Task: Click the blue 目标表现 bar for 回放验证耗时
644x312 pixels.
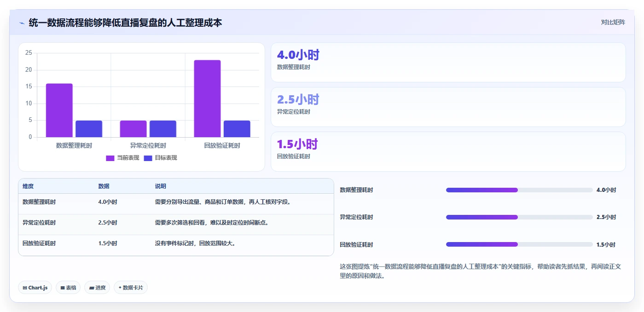Action: click(x=237, y=129)
